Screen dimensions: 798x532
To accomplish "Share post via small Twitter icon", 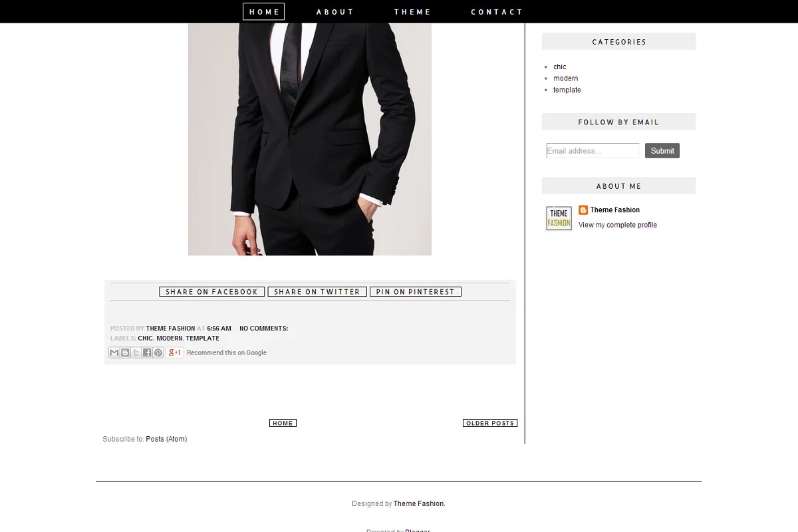I will (x=136, y=353).
